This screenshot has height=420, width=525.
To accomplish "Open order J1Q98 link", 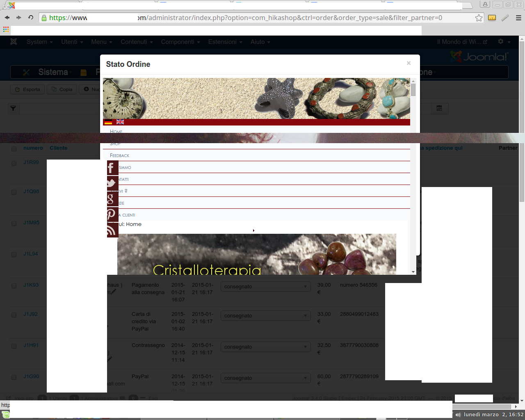I will pyautogui.click(x=31, y=192).
